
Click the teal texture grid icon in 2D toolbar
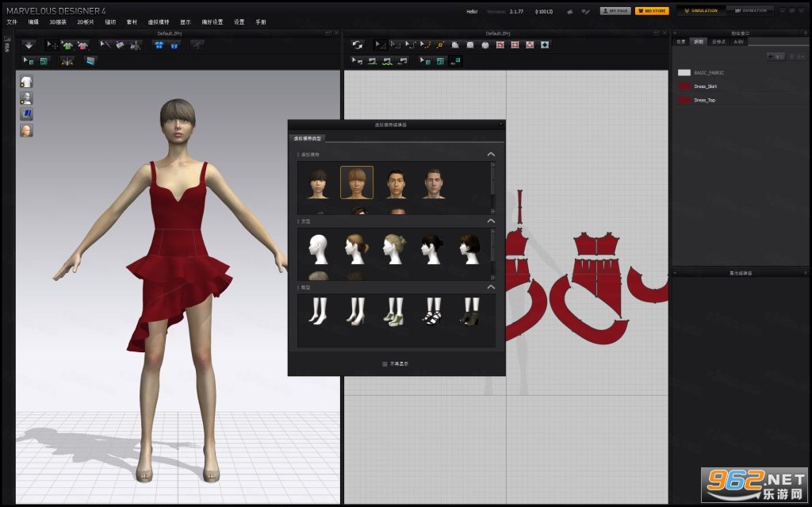[440, 61]
